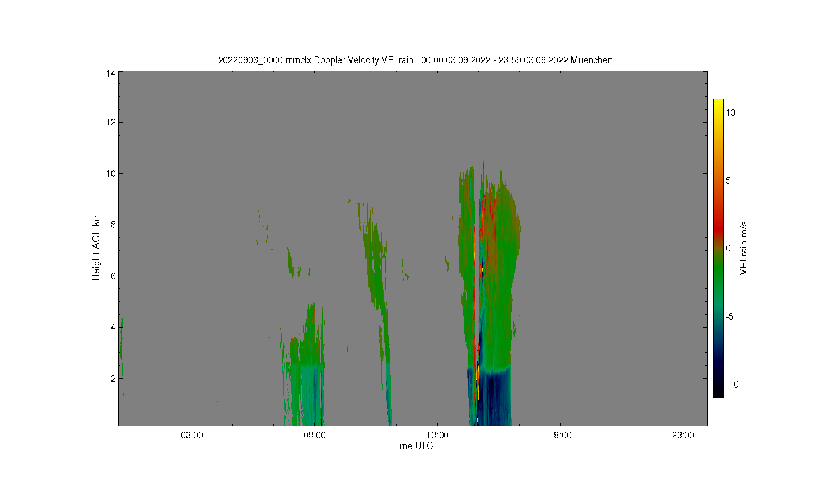Click the height tick label 14
Screen dimensions: 840x504
pos(111,73)
